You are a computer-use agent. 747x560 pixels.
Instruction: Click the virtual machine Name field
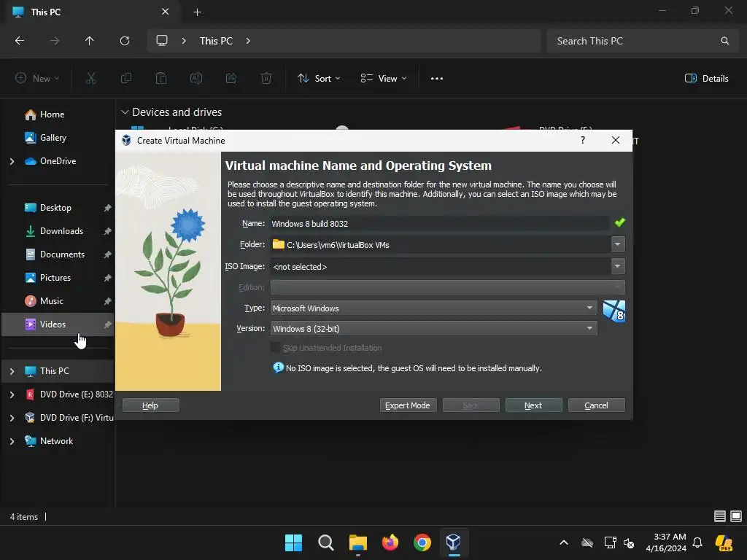tap(439, 223)
